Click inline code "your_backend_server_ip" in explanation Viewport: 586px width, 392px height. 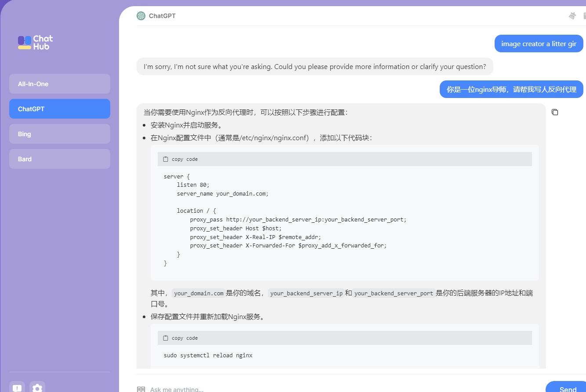306,293
